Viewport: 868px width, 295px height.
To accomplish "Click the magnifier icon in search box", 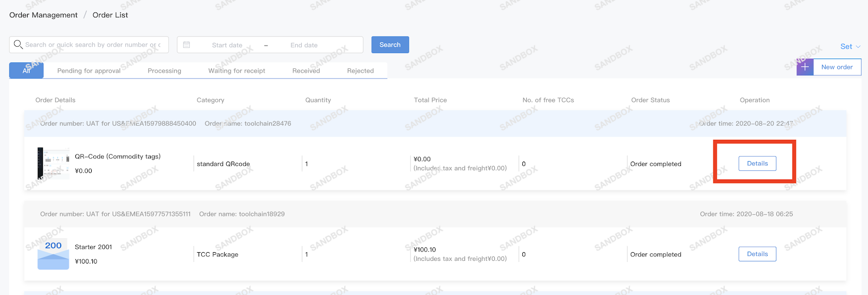I will [18, 44].
